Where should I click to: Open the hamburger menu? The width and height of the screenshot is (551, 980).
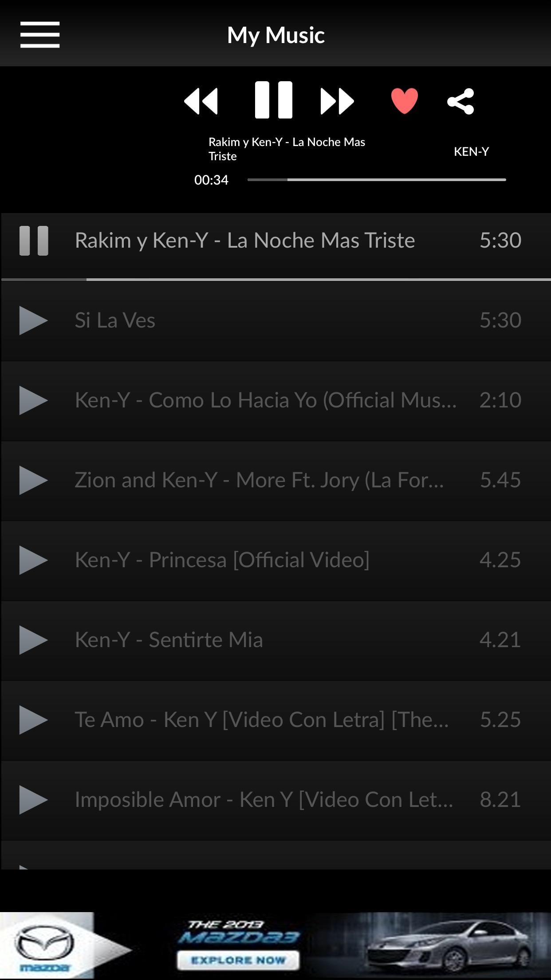(40, 35)
